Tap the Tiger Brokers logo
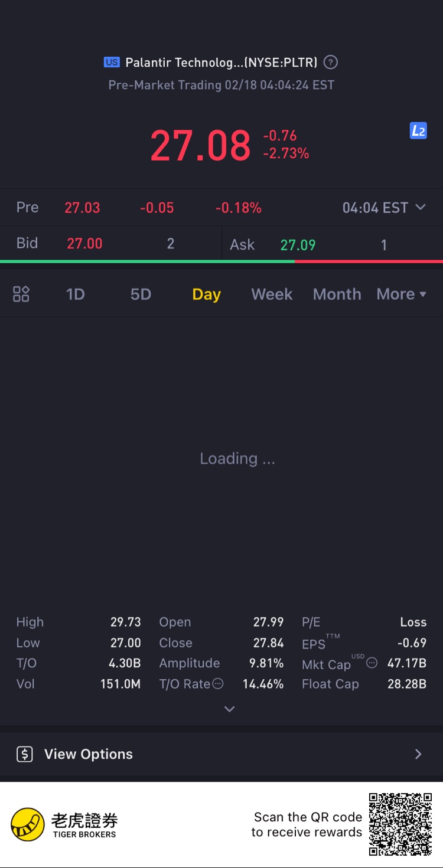The height and width of the screenshot is (868, 443). (27, 824)
